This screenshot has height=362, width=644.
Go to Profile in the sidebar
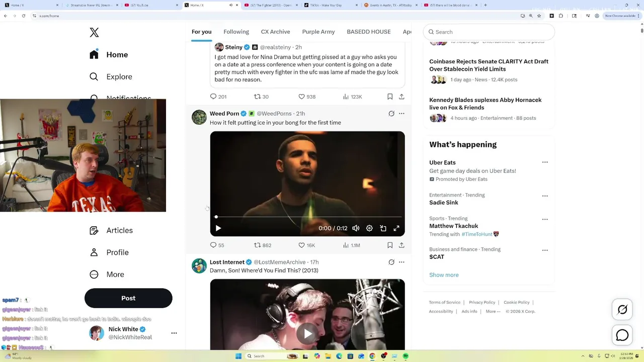(109, 252)
